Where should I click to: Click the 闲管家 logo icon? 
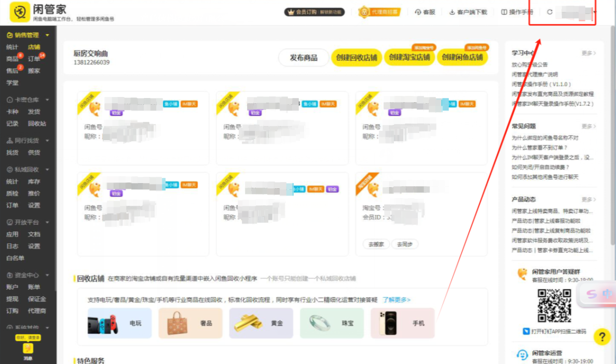(20, 12)
